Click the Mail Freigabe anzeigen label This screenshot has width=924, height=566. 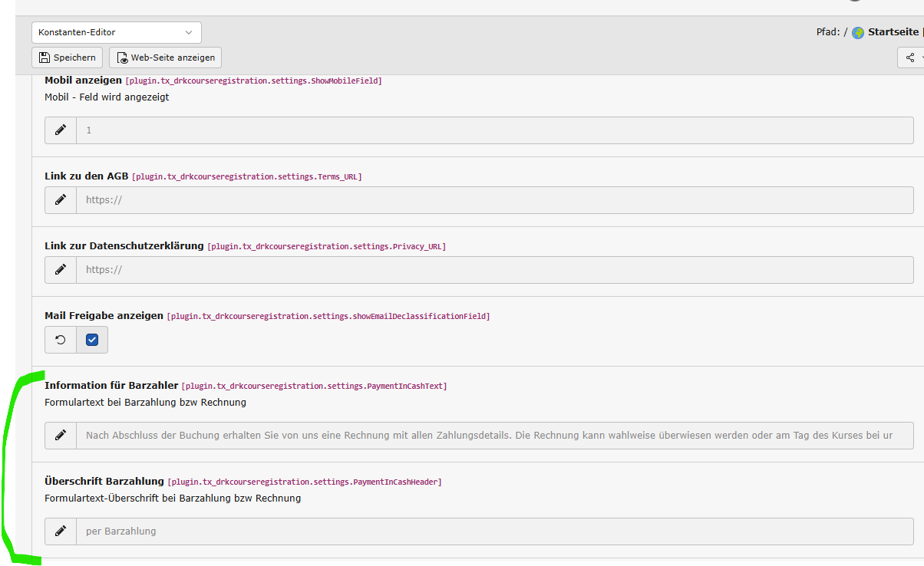pyautogui.click(x=104, y=315)
